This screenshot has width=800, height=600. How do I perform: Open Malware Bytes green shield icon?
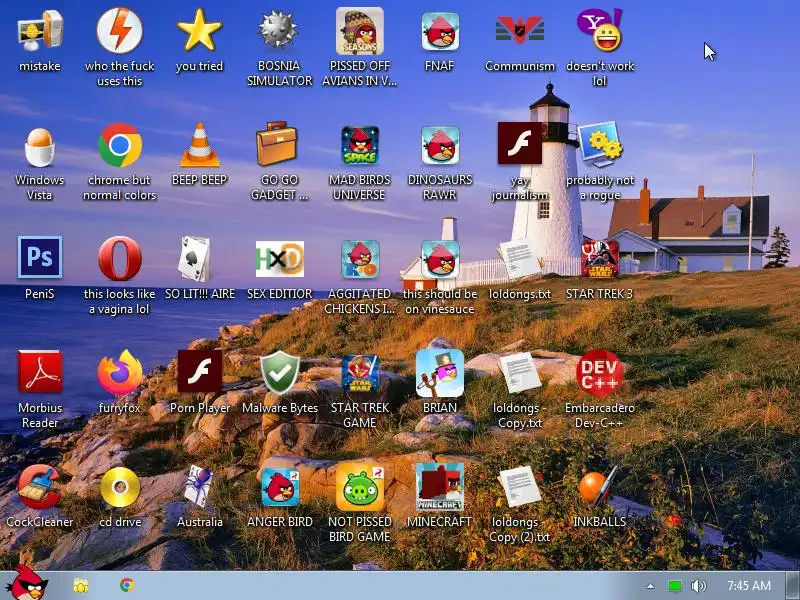click(280, 372)
